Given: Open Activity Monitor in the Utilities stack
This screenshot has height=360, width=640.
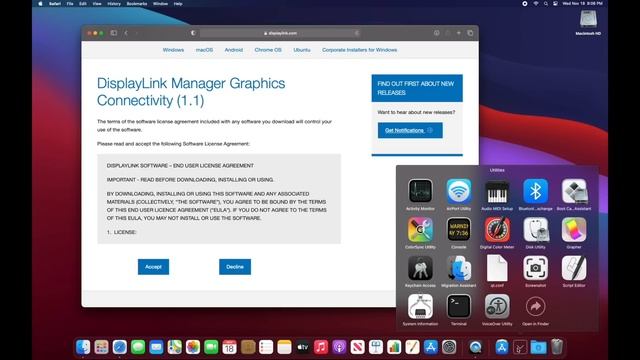Looking at the screenshot, I should pos(420,191).
